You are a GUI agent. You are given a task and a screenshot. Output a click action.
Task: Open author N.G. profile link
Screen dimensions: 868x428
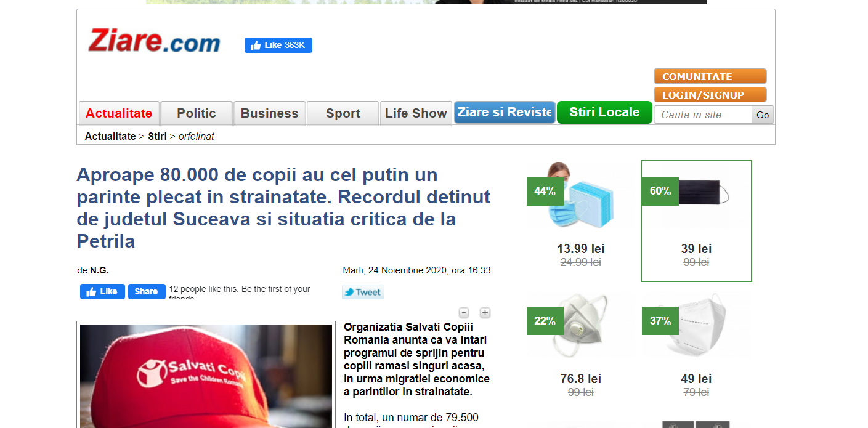click(x=99, y=270)
